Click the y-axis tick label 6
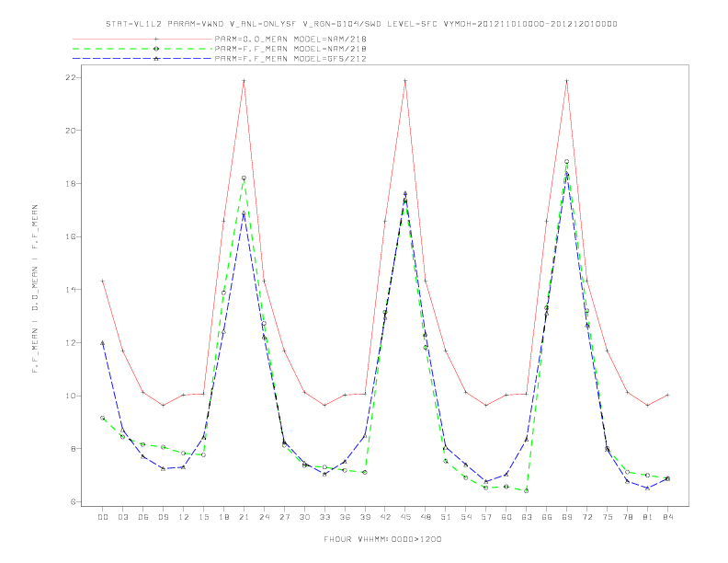This screenshot has height=563, width=728. point(73,501)
